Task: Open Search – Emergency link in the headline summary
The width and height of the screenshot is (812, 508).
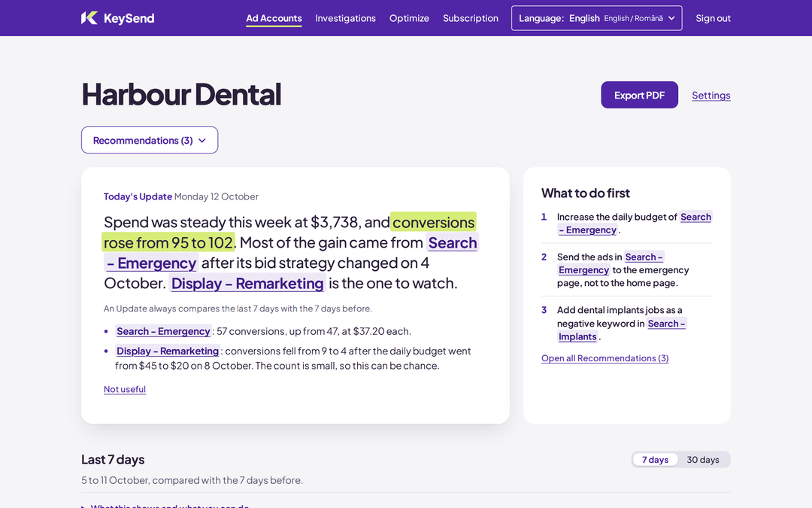Action: pos(453,242)
